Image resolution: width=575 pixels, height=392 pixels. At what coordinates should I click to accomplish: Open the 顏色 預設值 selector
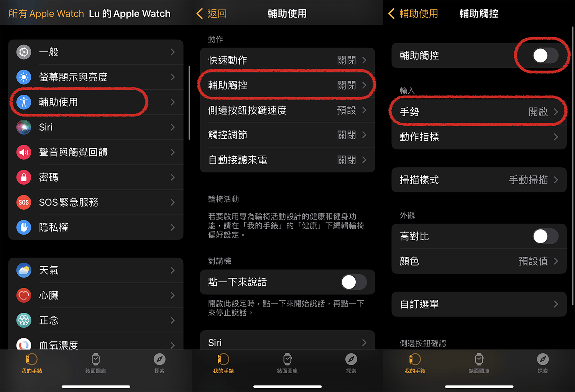click(x=479, y=261)
